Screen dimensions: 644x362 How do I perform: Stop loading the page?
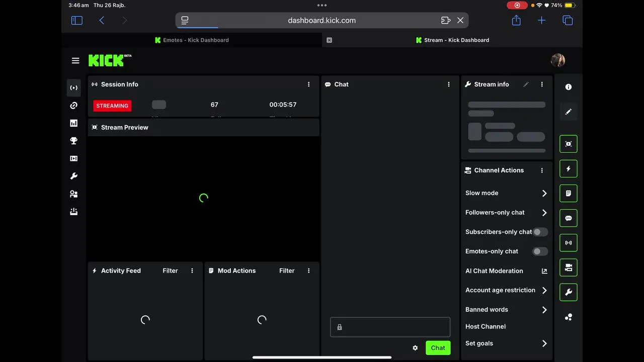[460, 21]
